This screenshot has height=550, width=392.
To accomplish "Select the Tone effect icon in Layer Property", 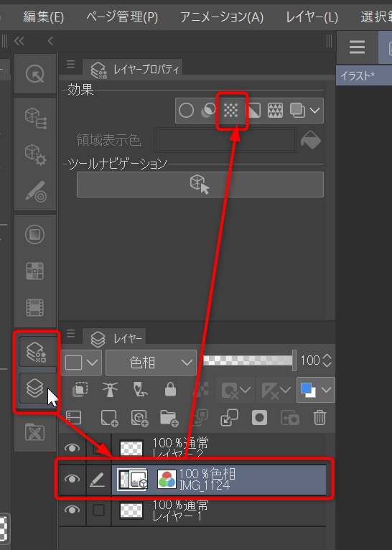I will pyautogui.click(x=231, y=111).
